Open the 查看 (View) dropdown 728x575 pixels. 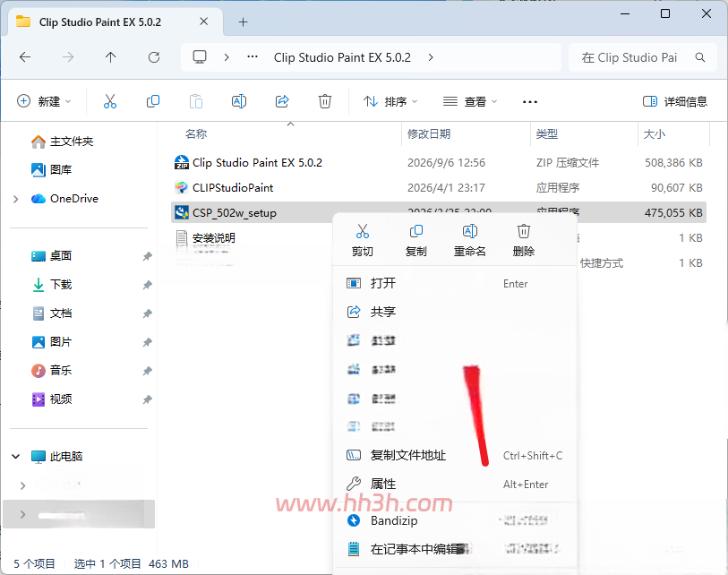(x=470, y=101)
